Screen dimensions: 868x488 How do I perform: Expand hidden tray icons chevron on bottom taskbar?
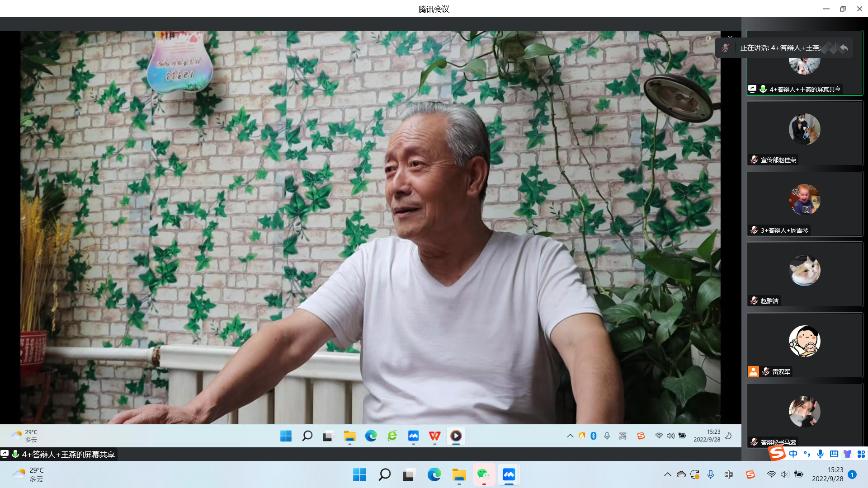point(667,474)
